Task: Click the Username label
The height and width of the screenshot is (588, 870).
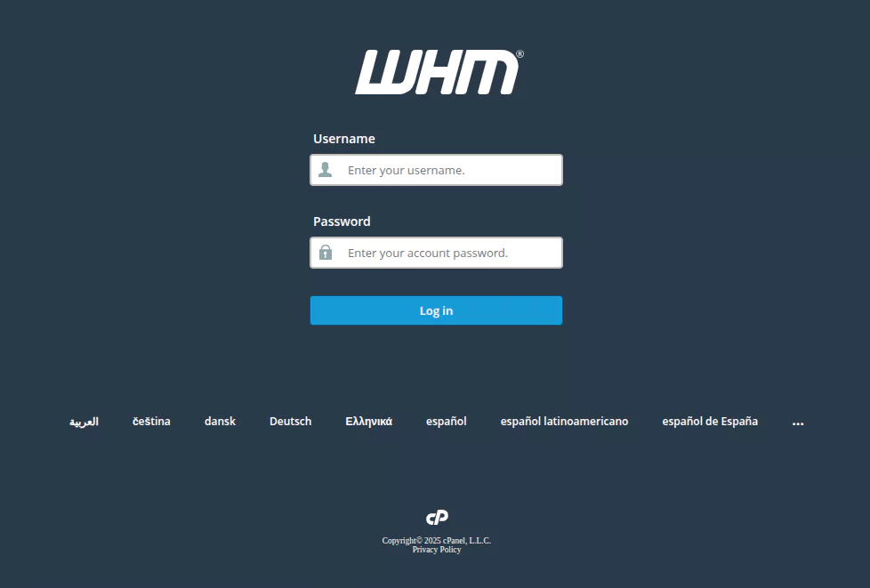Action: click(x=344, y=139)
